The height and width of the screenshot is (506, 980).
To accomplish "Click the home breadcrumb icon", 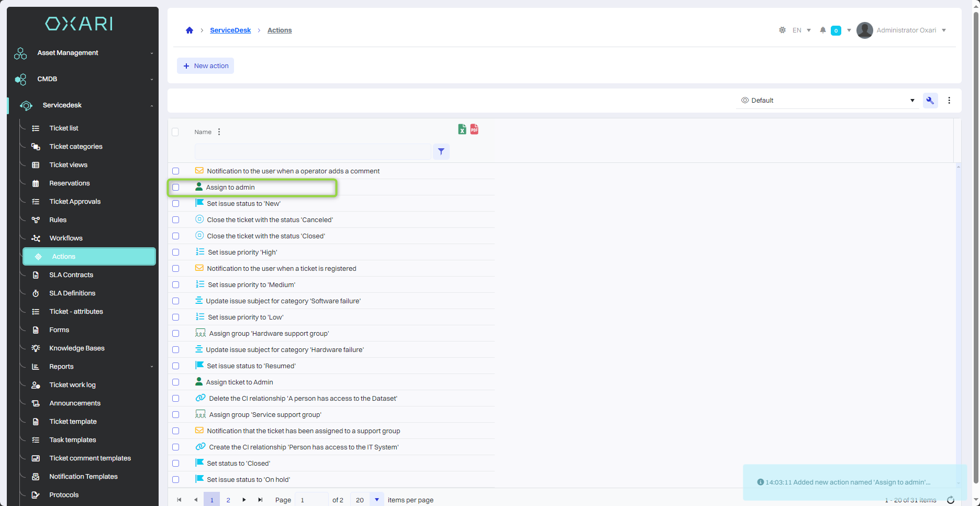I will click(x=190, y=30).
